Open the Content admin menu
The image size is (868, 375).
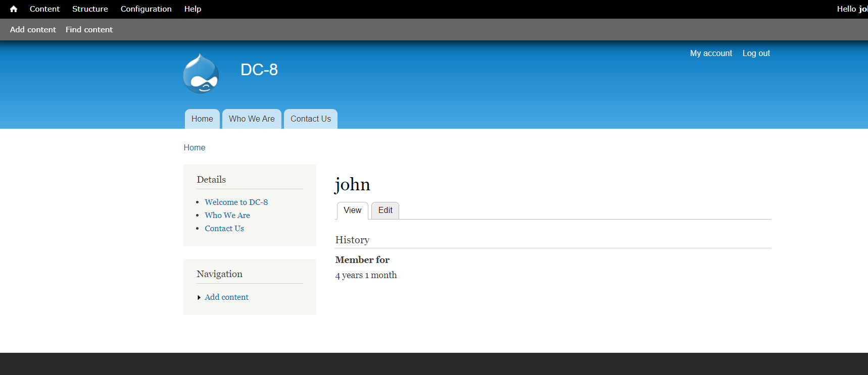pyautogui.click(x=44, y=9)
